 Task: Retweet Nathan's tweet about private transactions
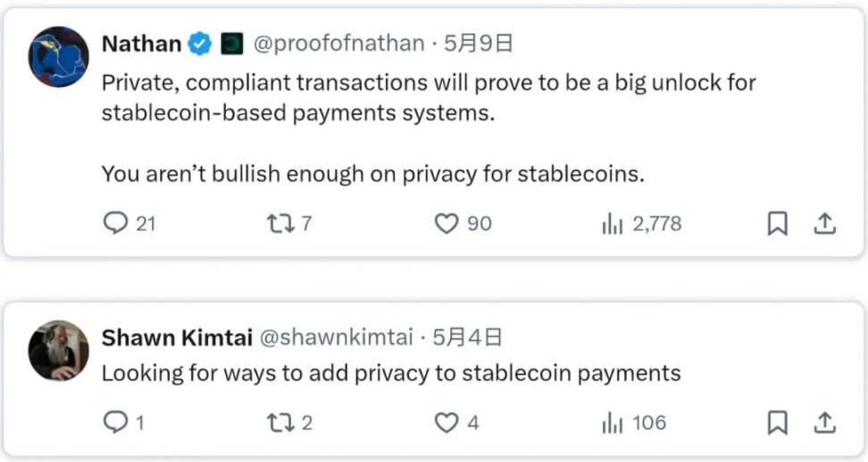pyautogui.click(x=280, y=223)
